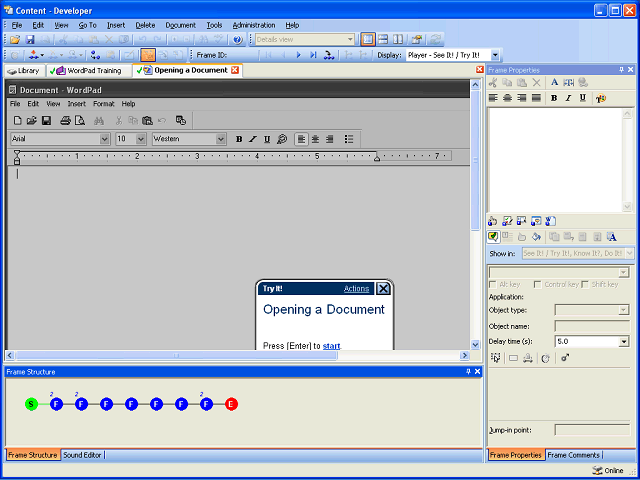Viewport: 640px width, 480px height.
Task: Click Italic in Frame Properties toolbar
Action: [568, 98]
